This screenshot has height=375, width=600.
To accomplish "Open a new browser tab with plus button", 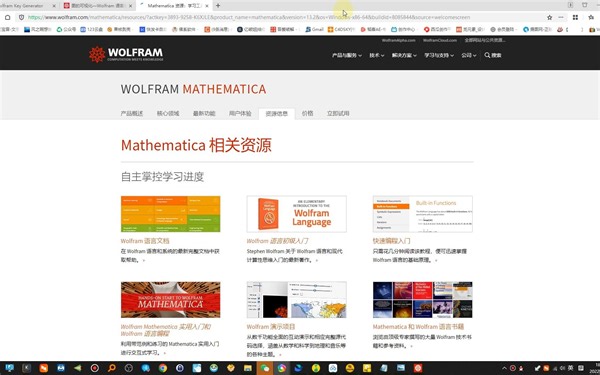I will point(218,5).
